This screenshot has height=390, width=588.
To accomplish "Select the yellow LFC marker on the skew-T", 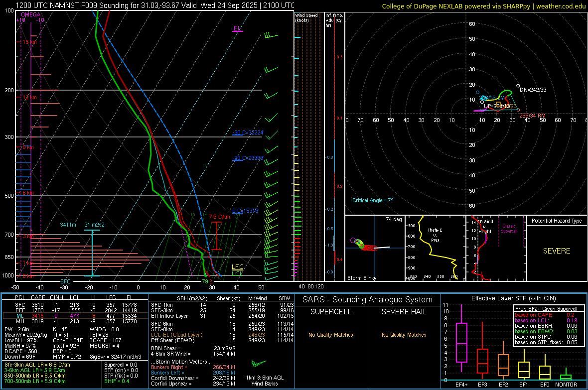I will (237, 267).
